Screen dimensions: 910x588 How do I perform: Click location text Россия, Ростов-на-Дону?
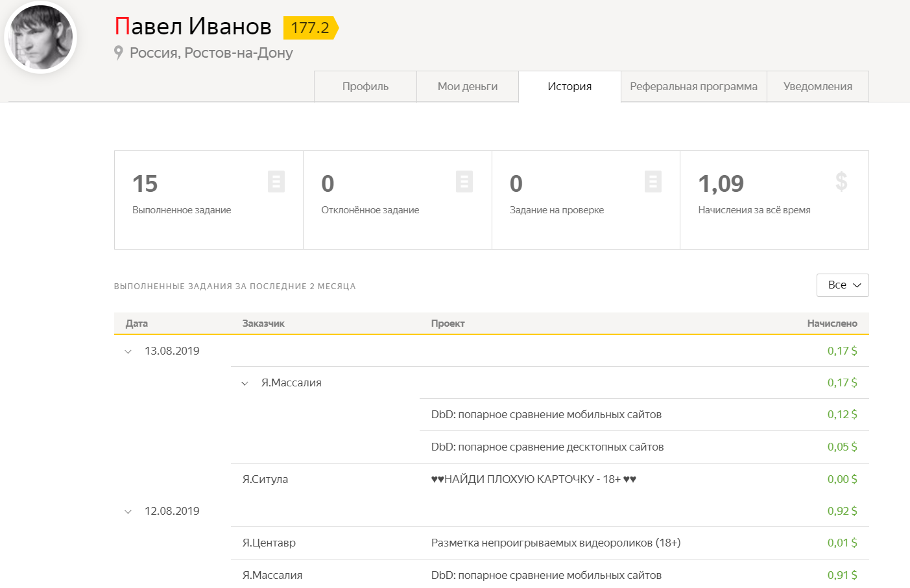(211, 53)
